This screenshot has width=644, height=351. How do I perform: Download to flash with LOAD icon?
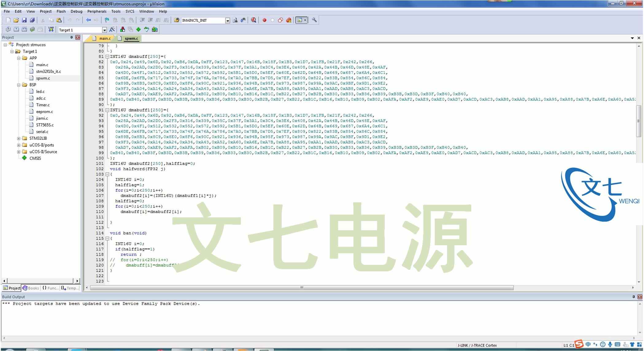51,29
